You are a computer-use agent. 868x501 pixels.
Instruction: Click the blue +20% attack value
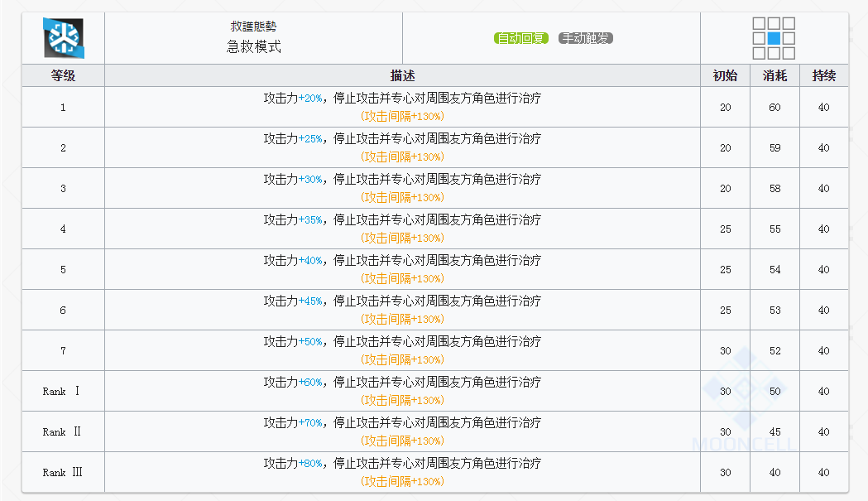[310, 98]
